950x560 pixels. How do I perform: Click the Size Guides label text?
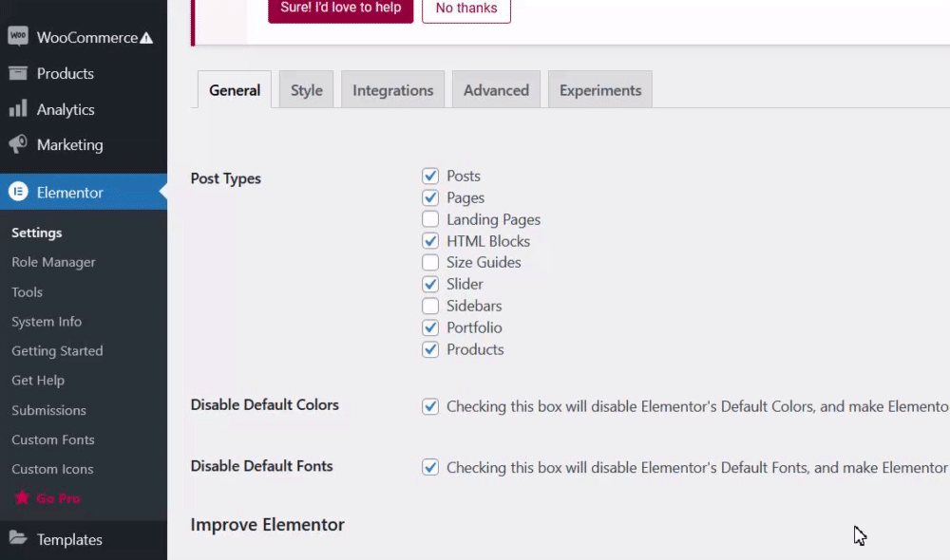[x=484, y=262]
